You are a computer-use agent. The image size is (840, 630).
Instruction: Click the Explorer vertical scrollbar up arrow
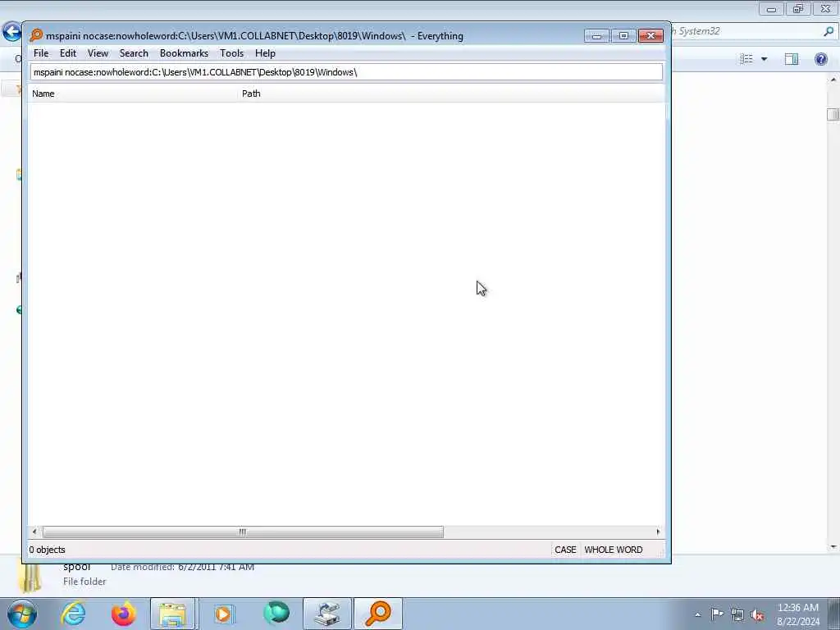tap(833, 80)
